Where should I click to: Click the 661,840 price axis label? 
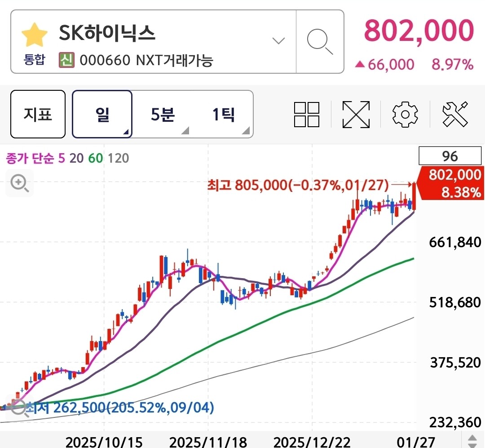click(x=455, y=242)
